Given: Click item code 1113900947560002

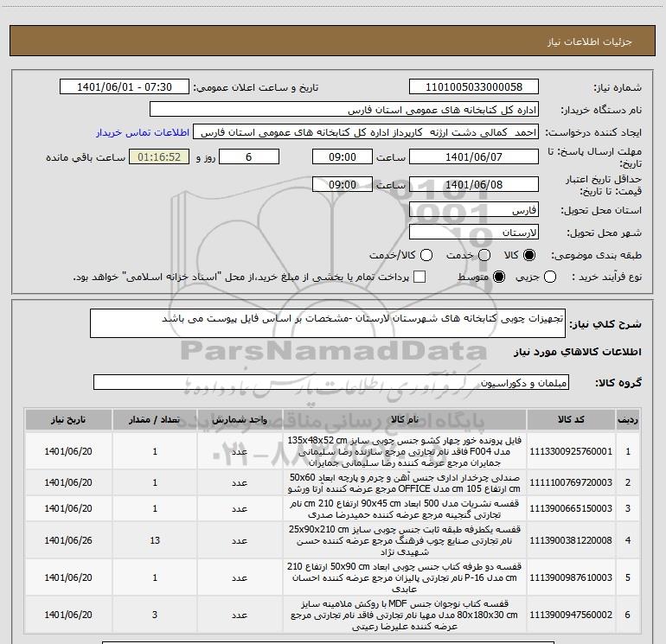Looking at the screenshot, I should click(x=571, y=615).
